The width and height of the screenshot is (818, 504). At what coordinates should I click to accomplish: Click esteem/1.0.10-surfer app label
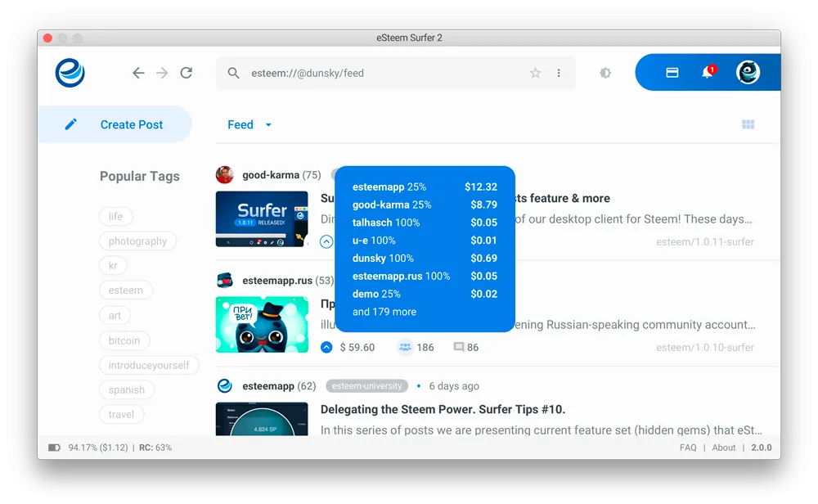point(705,348)
